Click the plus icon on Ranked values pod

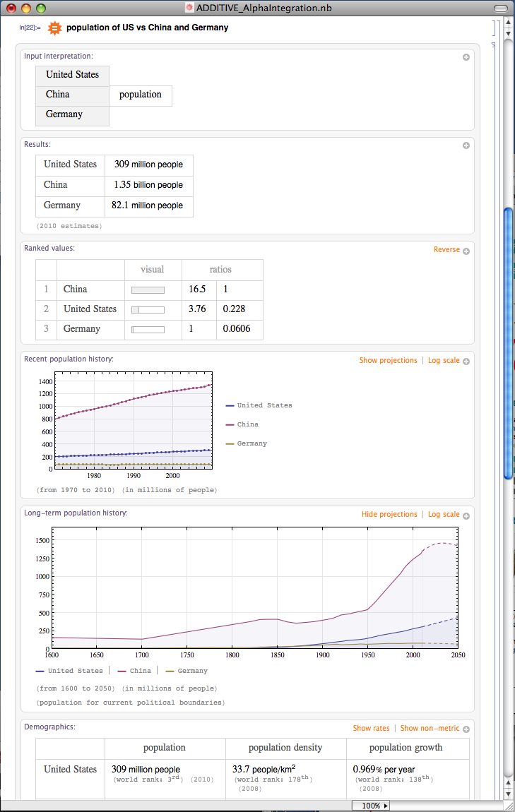point(466,251)
